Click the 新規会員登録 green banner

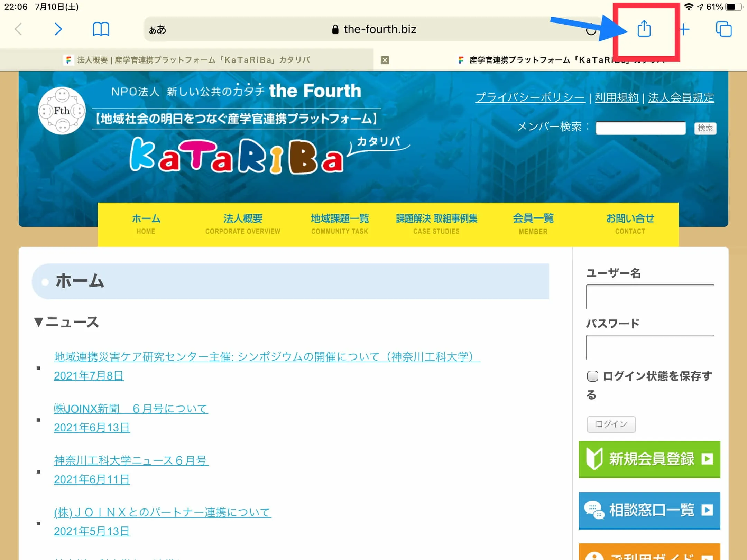(x=649, y=459)
